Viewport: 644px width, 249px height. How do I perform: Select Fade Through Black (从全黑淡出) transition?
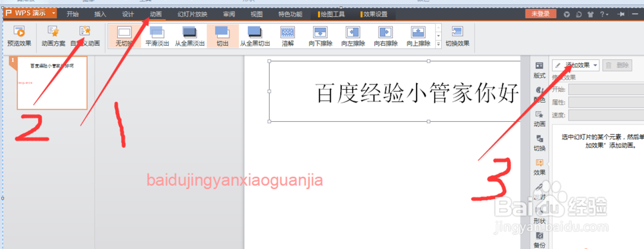point(189,36)
